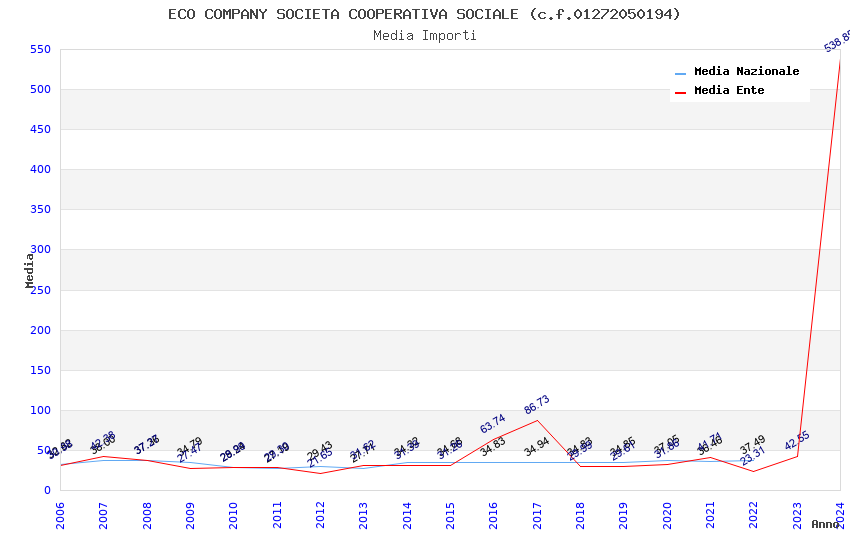Screen dimensions: 850x550
Task: Select year 2019 on the x-axis
Action: (624, 515)
